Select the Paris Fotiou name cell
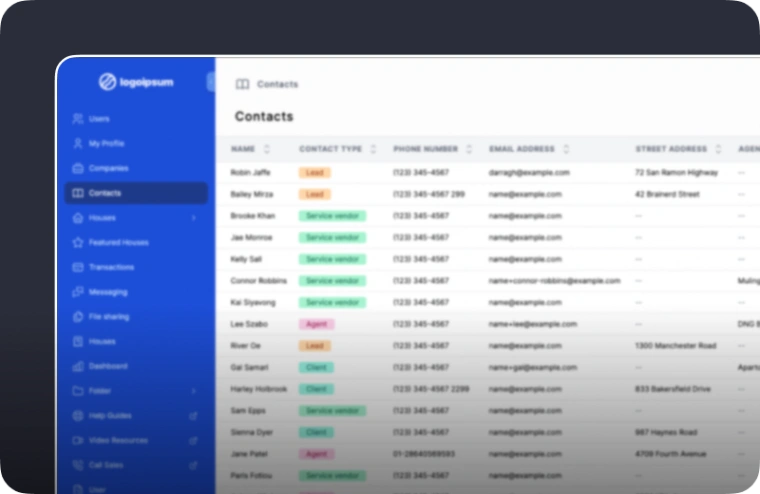Screen dimensions: 760x494 coord(251,476)
